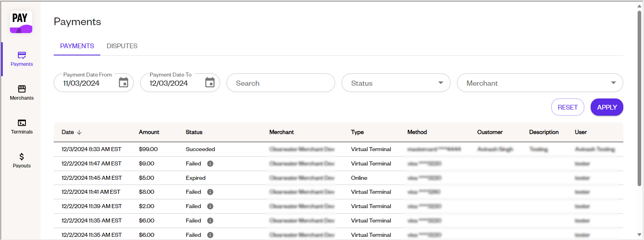Open Payments in the sidebar
The image size is (644, 240).
click(x=22, y=59)
